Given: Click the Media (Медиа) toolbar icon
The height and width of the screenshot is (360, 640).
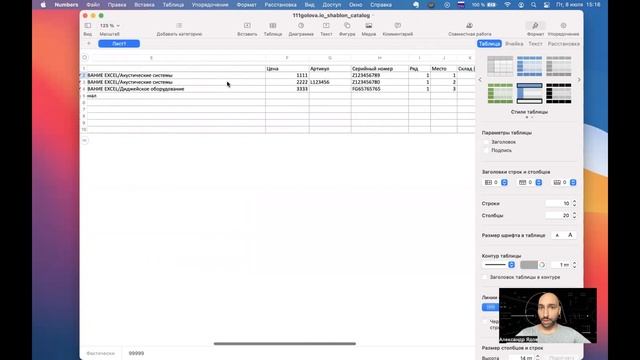Looking at the screenshot, I should (369, 26).
